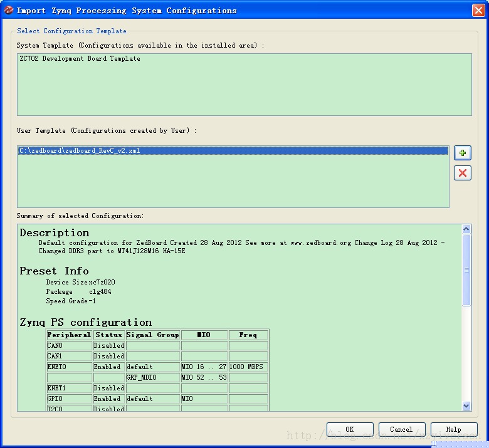Click the Enabled status of ENET0
Screen dimensions: 489x448
[x=108, y=367]
